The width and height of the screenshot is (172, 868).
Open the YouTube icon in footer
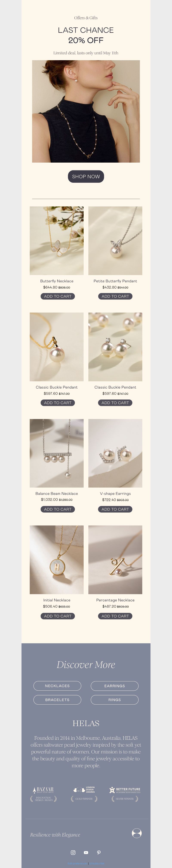click(x=86, y=852)
